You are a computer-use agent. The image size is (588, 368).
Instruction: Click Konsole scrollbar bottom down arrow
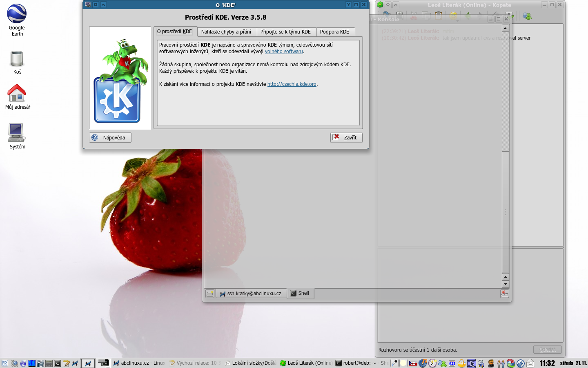tap(505, 284)
